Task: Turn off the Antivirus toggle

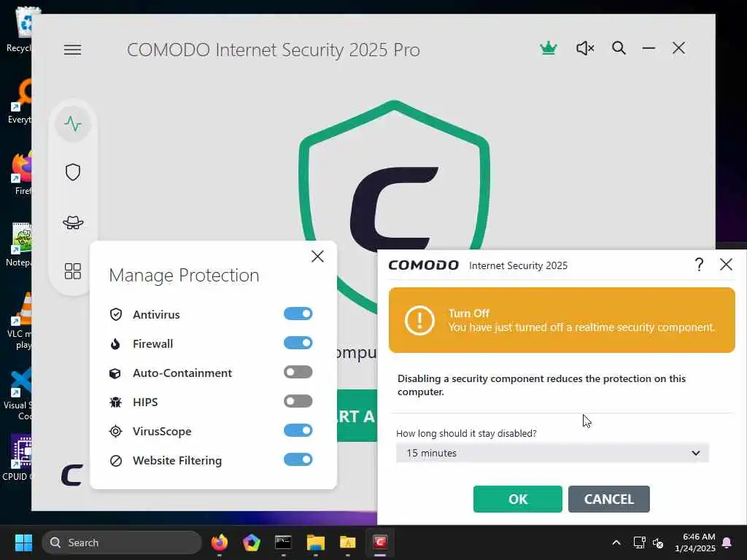Action: click(298, 314)
